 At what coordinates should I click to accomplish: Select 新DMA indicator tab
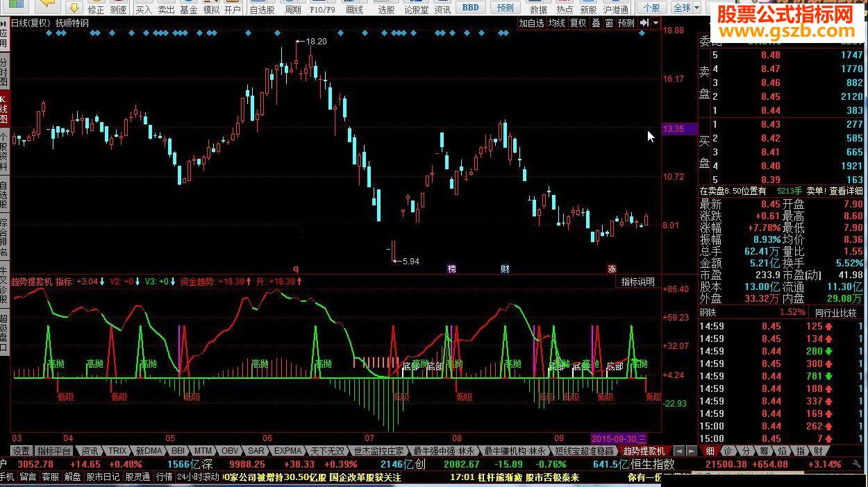point(149,450)
